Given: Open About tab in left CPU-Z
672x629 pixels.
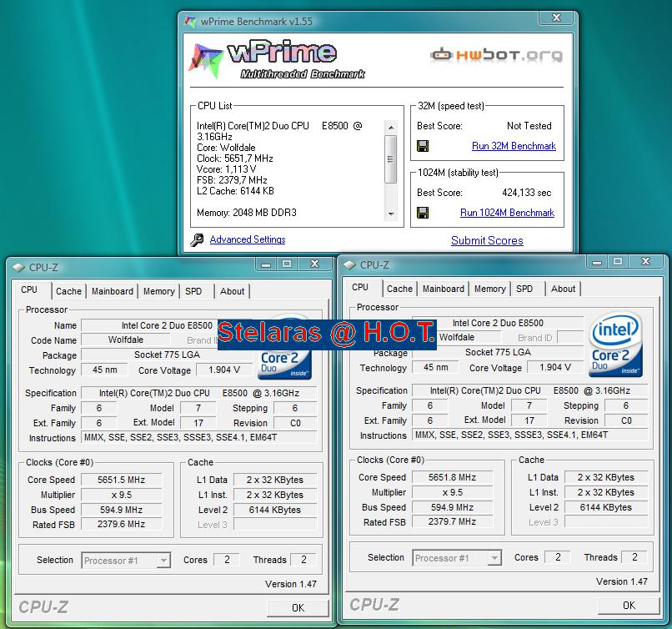Looking at the screenshot, I should pyautogui.click(x=232, y=291).
